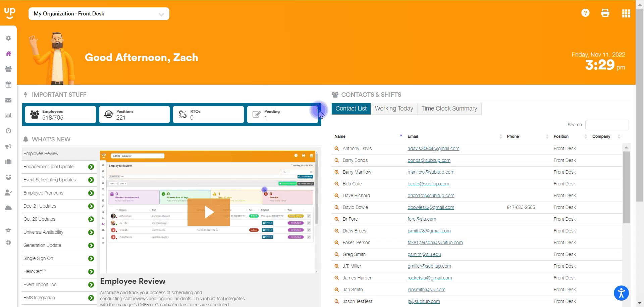Viewport: 644px width, 307px height.
Task: Open the settings gear in the sidebar
Action: point(8,38)
